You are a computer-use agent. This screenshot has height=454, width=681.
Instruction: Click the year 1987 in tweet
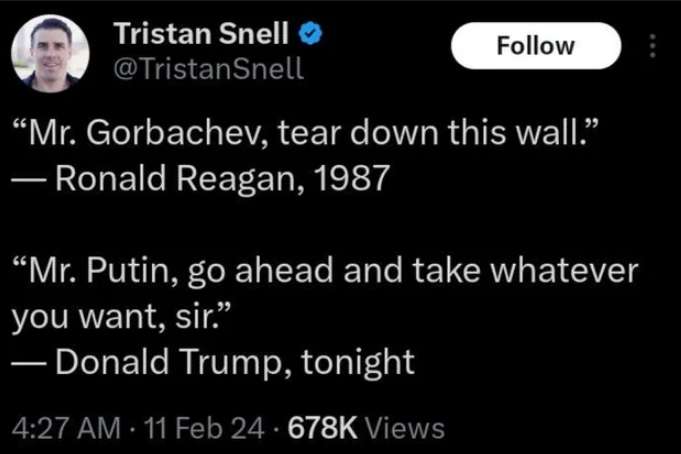click(348, 180)
